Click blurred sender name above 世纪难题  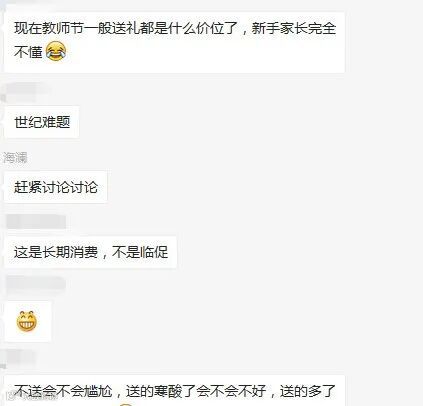pyautogui.click(x=27, y=91)
